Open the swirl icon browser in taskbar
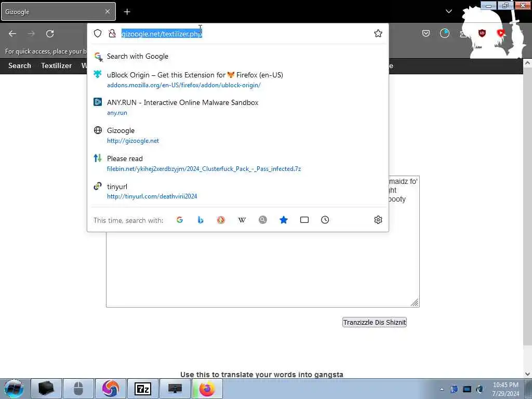Viewport: 532px width, 399px height. [x=111, y=389]
